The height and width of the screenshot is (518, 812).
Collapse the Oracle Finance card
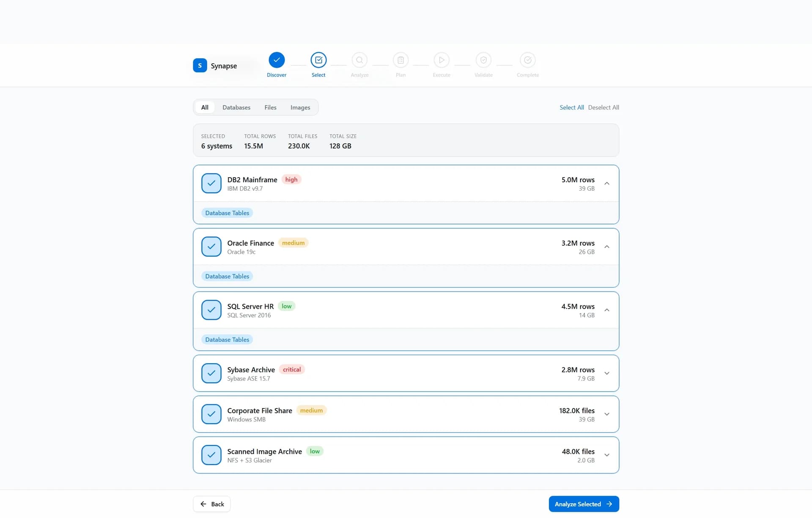coord(607,247)
